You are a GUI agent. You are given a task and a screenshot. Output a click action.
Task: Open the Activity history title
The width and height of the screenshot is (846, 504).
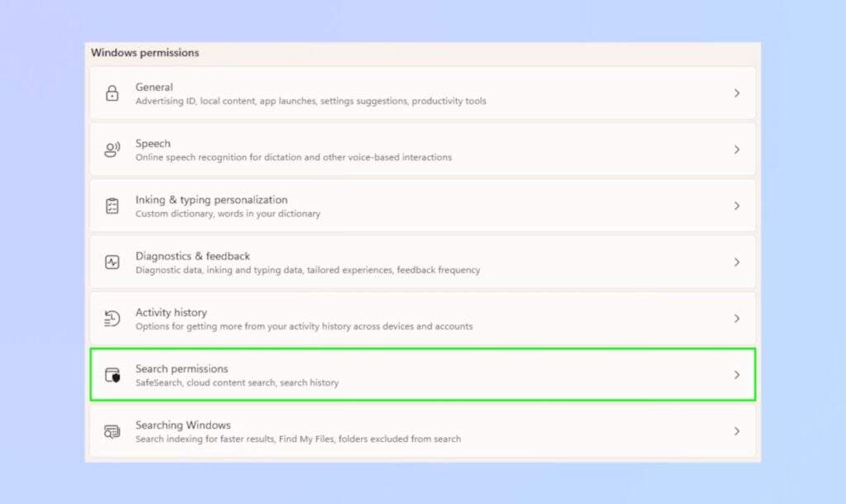point(171,312)
